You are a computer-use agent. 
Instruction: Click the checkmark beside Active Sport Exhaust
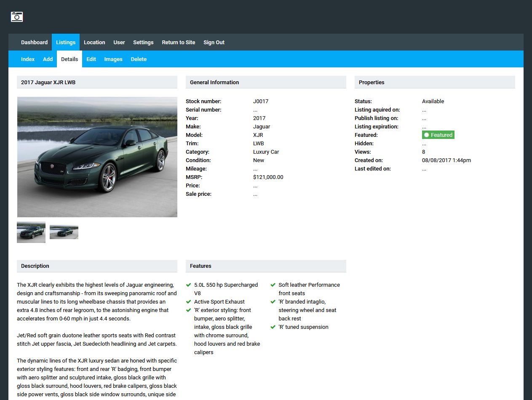click(x=188, y=302)
